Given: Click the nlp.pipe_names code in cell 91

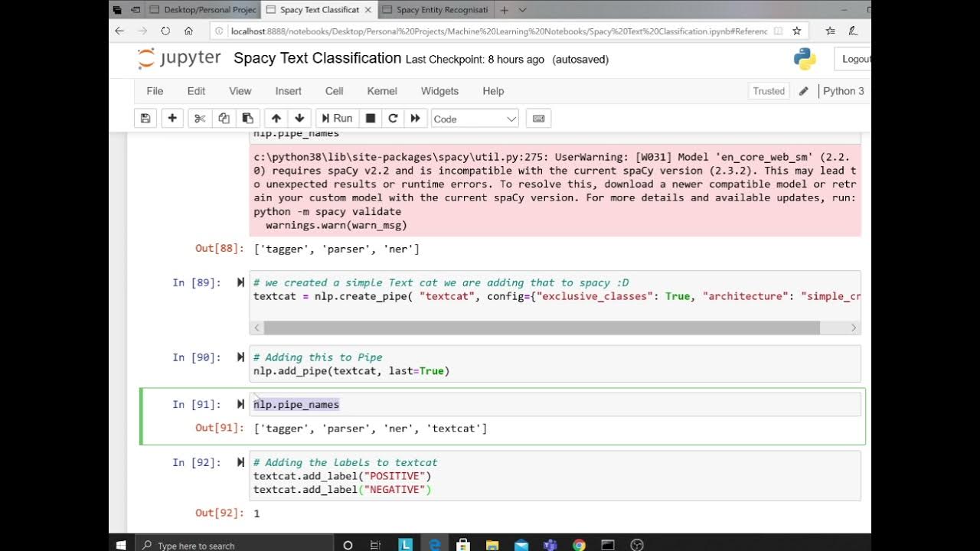Looking at the screenshot, I should pos(296,405).
